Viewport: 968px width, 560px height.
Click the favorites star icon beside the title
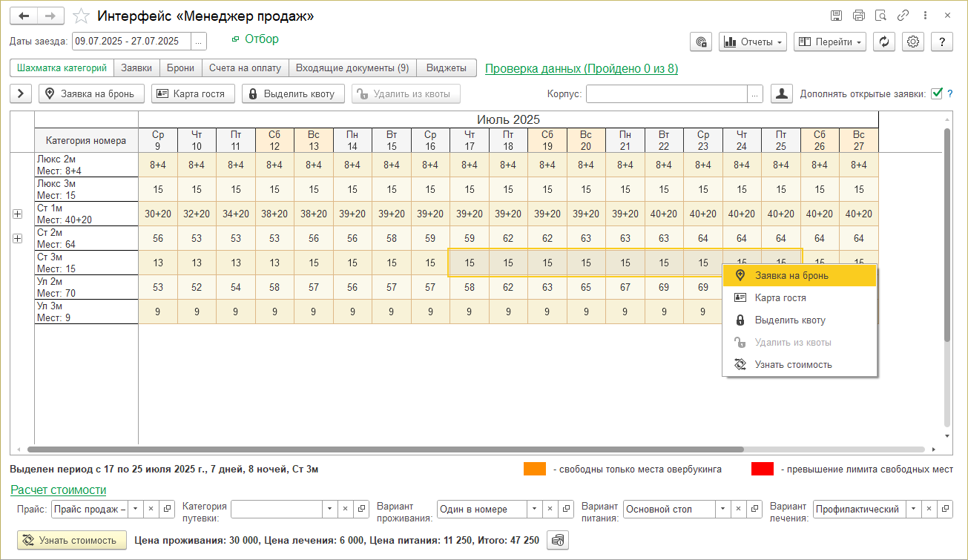[83, 16]
